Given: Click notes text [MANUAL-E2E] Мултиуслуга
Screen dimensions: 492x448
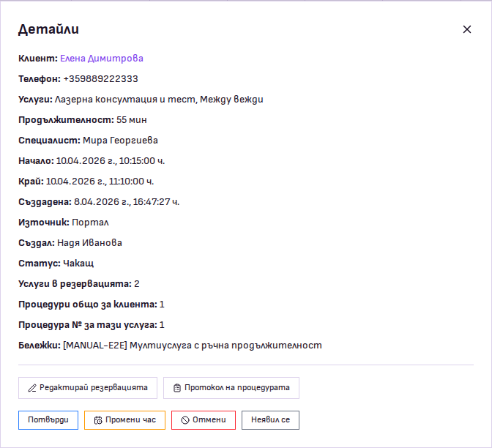Looking at the screenshot, I should (x=127, y=346).
